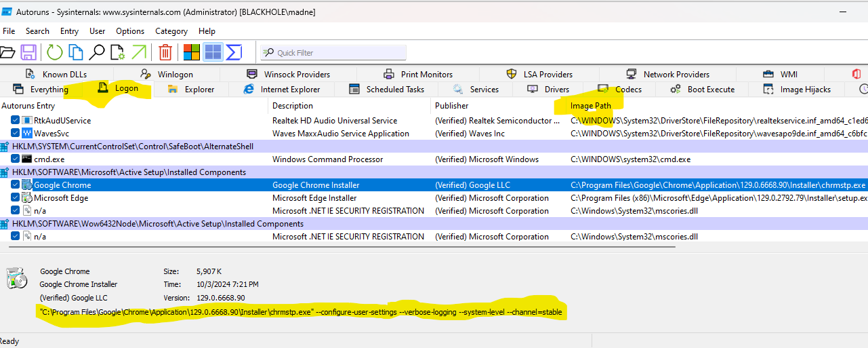Click the file properties gear icon
The image size is (868, 348).
[x=117, y=52]
